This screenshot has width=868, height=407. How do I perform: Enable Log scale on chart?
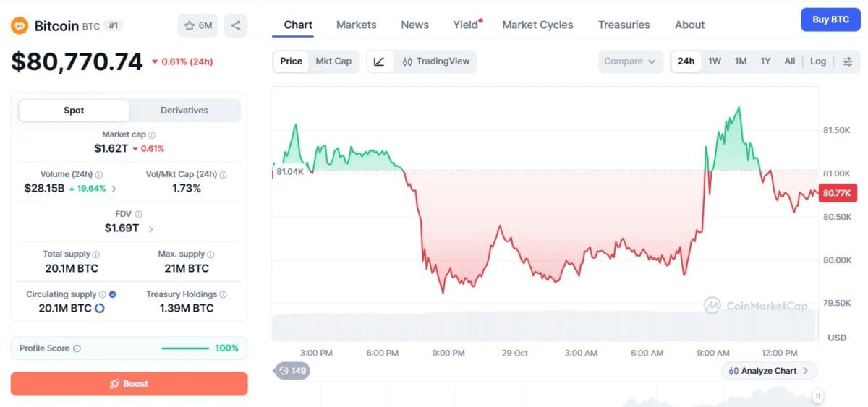point(818,61)
